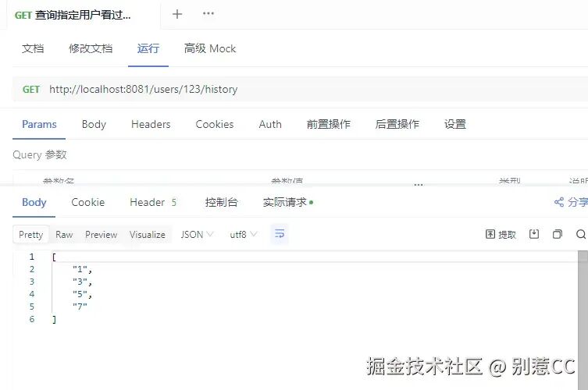
Task: Open the 后置操作 tab
Action: pyautogui.click(x=397, y=124)
